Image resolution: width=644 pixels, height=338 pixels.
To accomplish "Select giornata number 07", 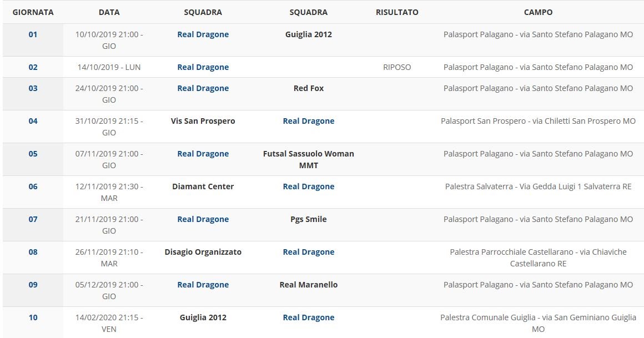I will tap(33, 219).
